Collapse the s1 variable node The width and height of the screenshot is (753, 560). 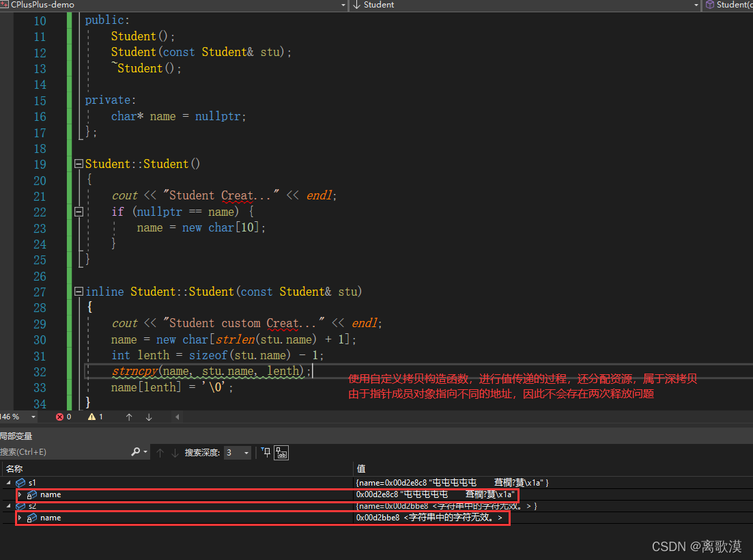point(9,482)
